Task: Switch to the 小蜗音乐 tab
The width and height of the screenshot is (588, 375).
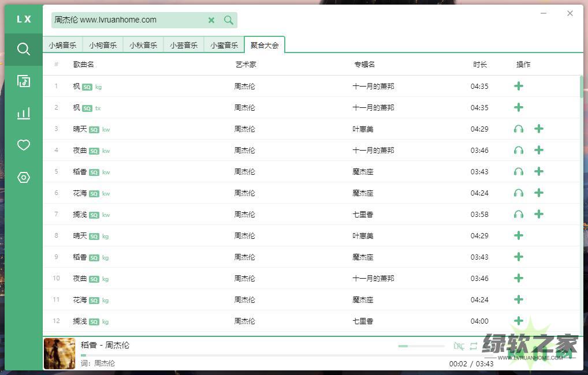Action: coord(62,45)
